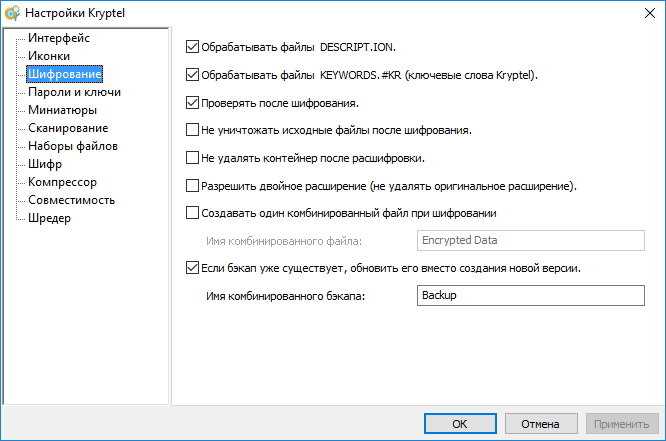Image resolution: width=666 pixels, height=441 pixels.
Task: Uncheck Обрабатывать файлы DESCRIPT.ION checkbox
Action: (193, 46)
